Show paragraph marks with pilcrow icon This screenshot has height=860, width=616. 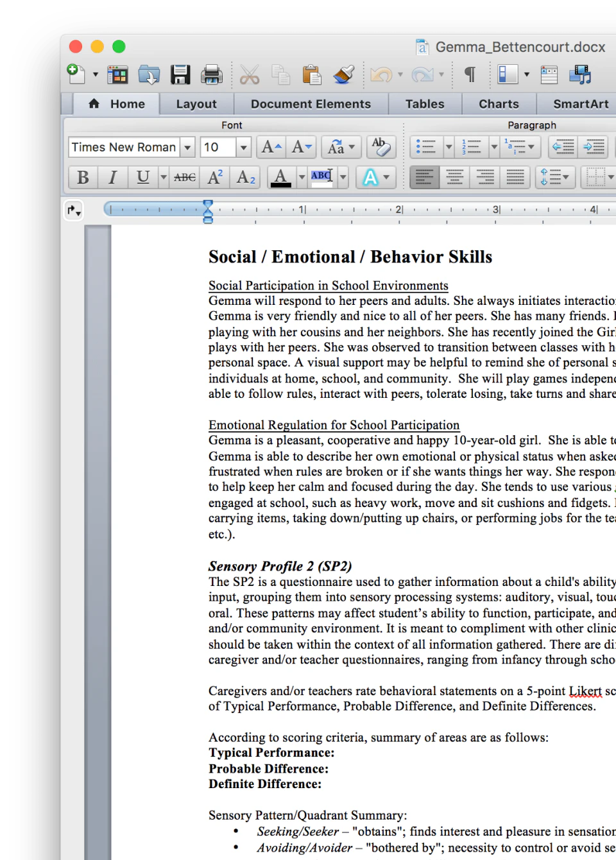[x=470, y=75]
